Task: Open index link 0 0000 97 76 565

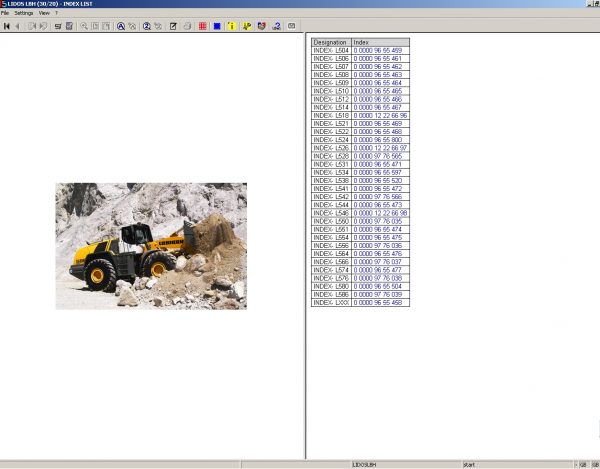Action: coord(378,156)
